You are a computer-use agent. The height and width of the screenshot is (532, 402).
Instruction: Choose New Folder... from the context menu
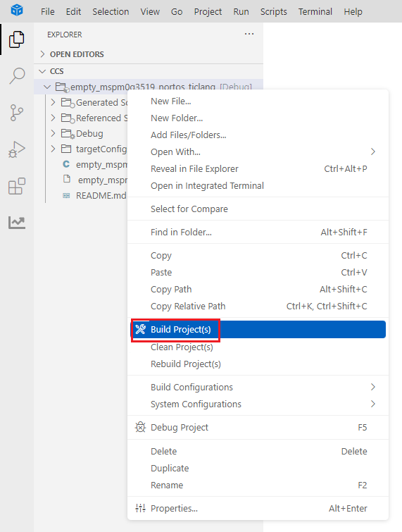coord(258,118)
